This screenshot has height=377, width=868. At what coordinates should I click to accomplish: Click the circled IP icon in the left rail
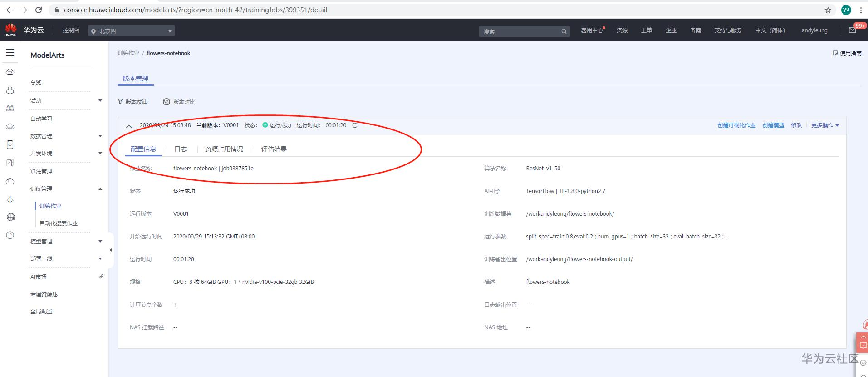(10, 235)
